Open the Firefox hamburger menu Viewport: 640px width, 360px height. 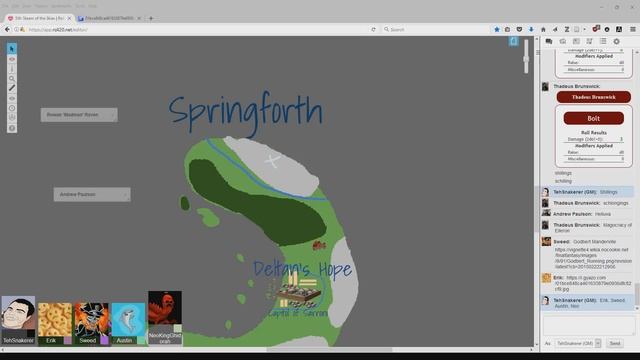(x=633, y=29)
